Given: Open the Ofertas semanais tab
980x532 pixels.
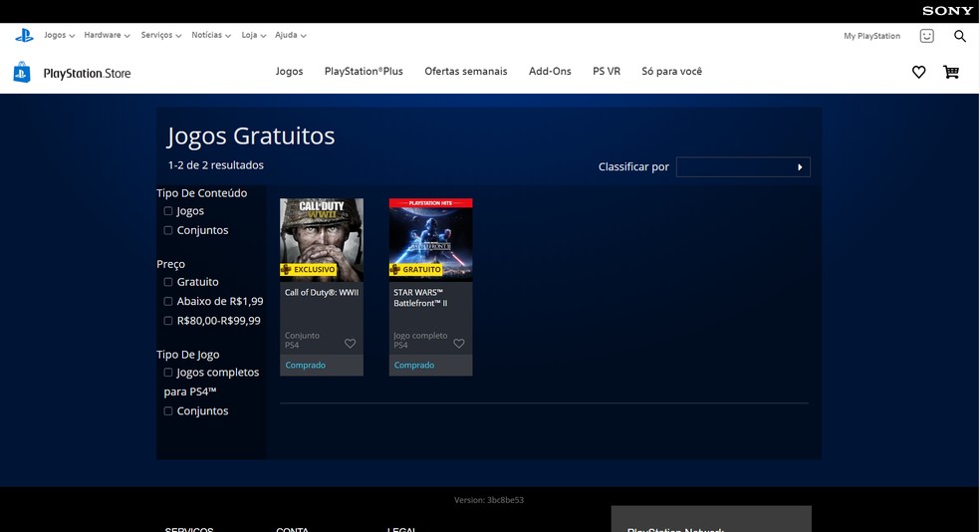Looking at the screenshot, I should tap(466, 72).
